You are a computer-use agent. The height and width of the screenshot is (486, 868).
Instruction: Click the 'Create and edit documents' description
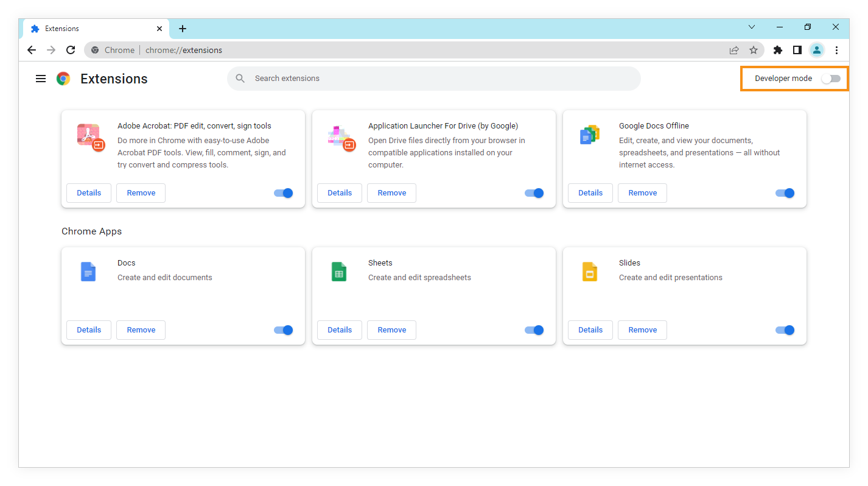point(165,278)
